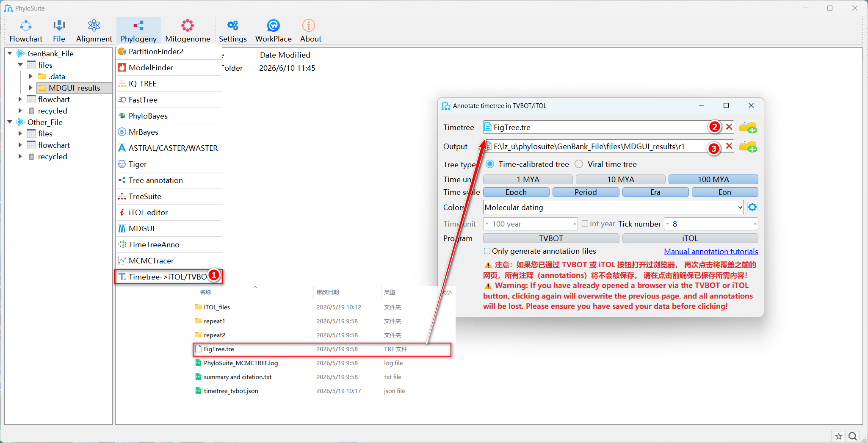Screen dimensions: 868x443
Task: Select the iTOL_files folder row
Action: coord(322,307)
